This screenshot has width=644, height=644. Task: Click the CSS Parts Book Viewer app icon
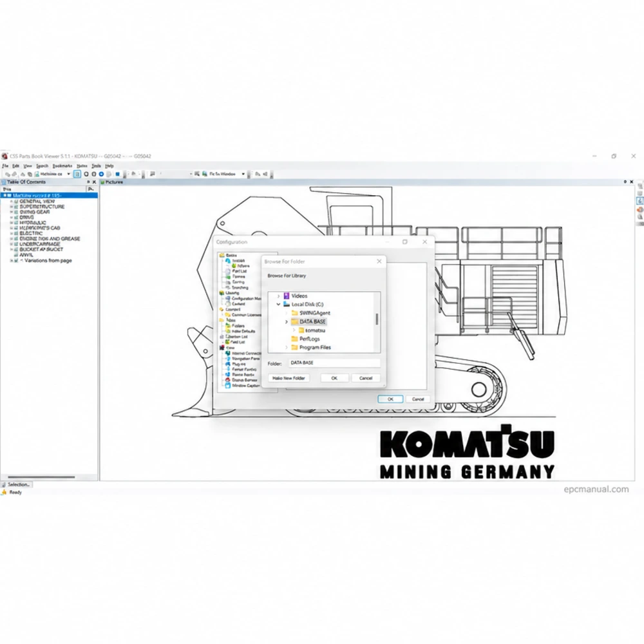pyautogui.click(x=5, y=156)
